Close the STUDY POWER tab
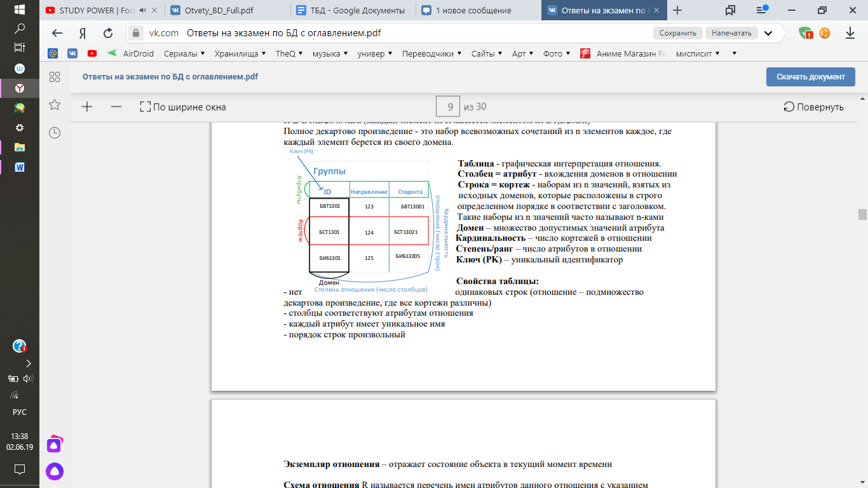 (x=155, y=10)
